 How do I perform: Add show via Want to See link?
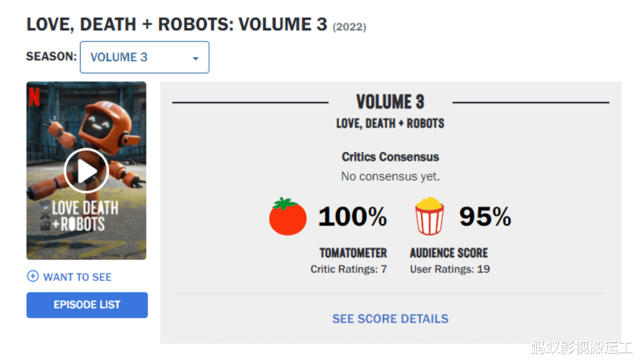click(x=77, y=277)
